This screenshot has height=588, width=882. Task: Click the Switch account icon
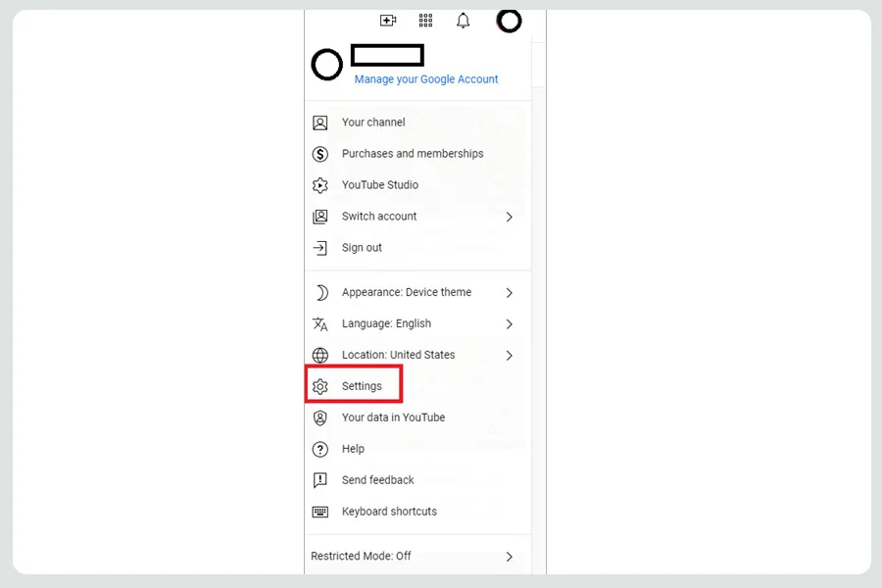click(320, 217)
